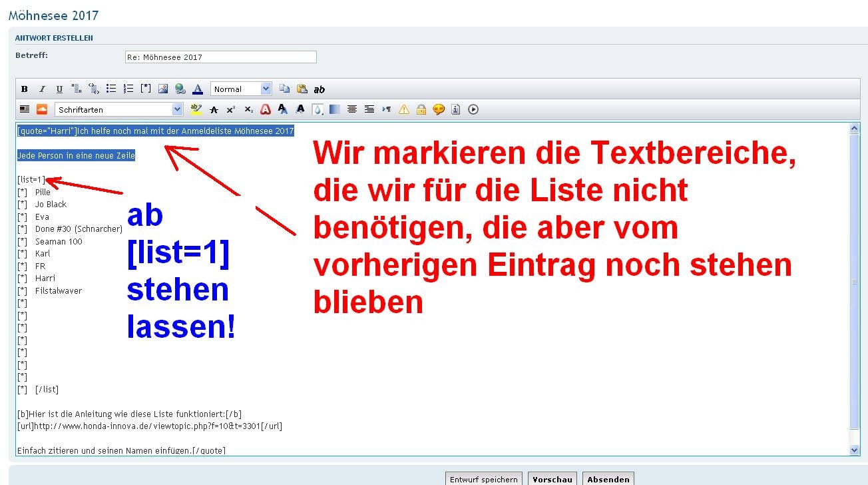Apply strikethrough formatting
Viewport: 868px width, 485px height.
click(x=214, y=109)
